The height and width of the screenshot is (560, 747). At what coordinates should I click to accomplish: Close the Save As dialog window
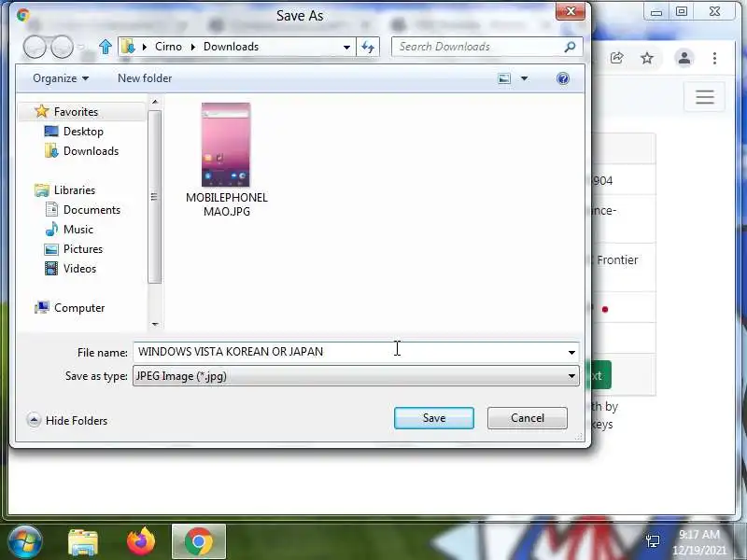coord(571,11)
